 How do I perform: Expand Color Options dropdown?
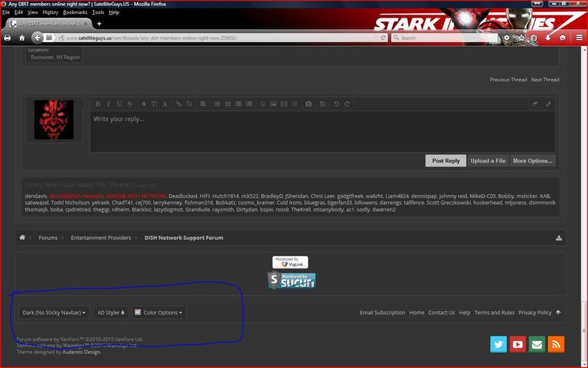[x=159, y=313]
